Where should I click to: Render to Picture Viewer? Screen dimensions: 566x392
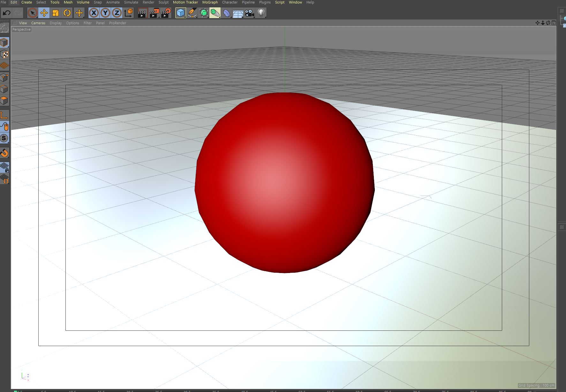pyautogui.click(x=154, y=13)
